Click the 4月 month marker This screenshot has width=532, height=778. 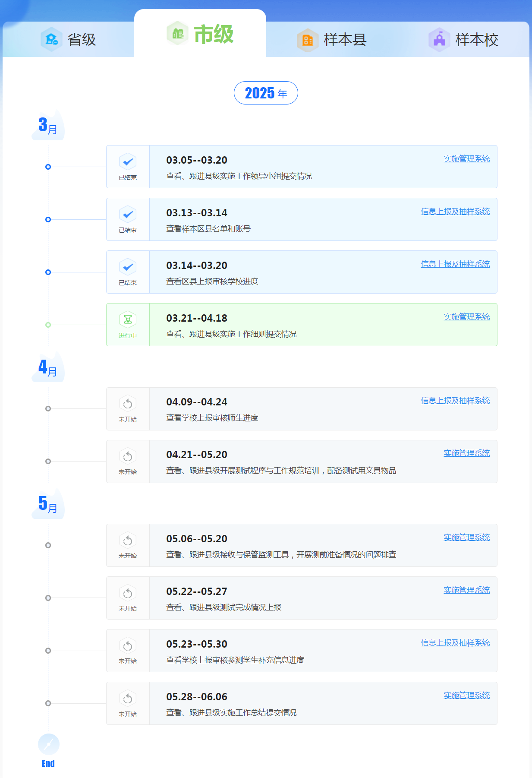[48, 367]
